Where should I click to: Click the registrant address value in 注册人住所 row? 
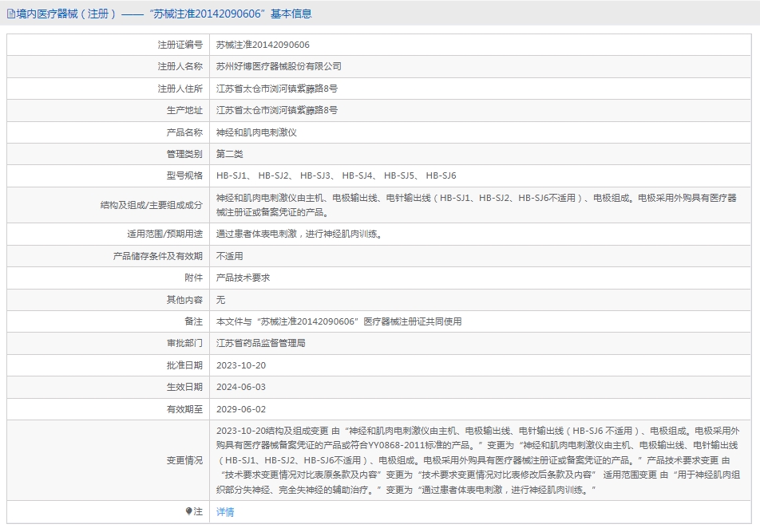(x=276, y=89)
